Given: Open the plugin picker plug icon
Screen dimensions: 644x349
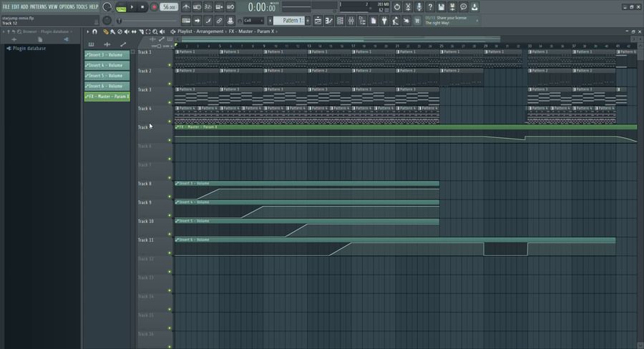Looking at the screenshot, I should click(x=384, y=21).
